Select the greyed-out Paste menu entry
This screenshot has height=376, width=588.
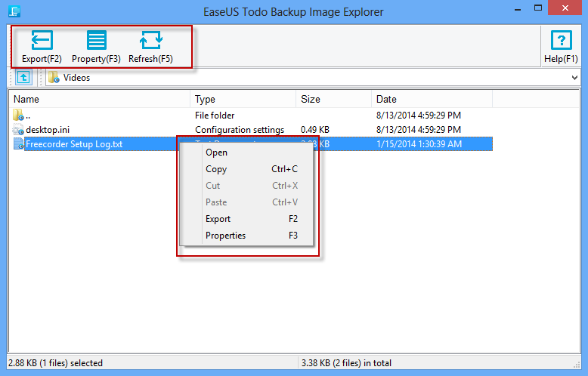click(x=246, y=202)
